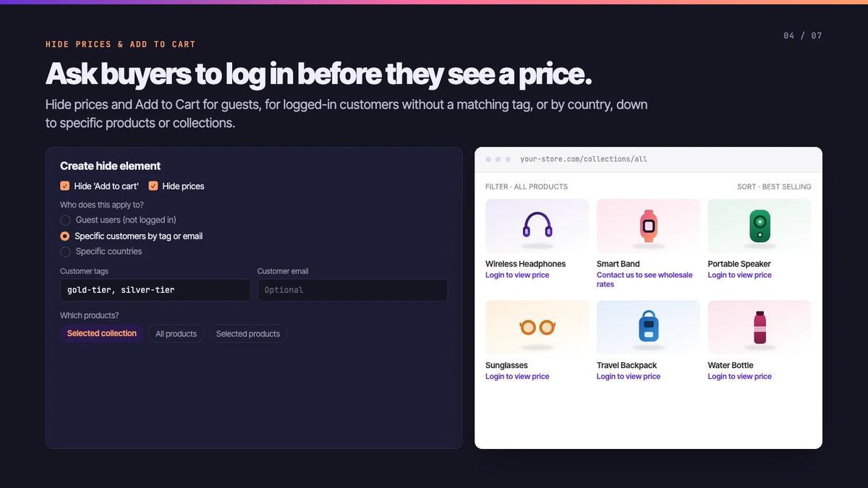Click the Create hide element heading
Screen dimensions: 868x488
click(x=110, y=166)
